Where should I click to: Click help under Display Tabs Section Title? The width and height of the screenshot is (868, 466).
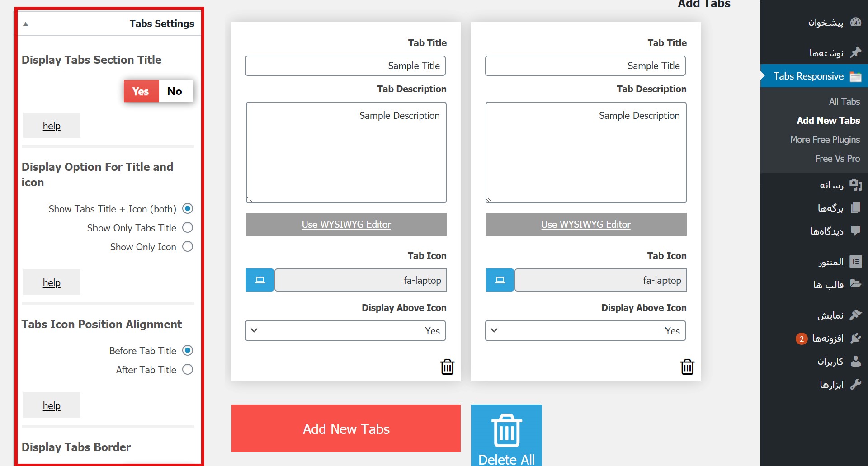(52, 126)
